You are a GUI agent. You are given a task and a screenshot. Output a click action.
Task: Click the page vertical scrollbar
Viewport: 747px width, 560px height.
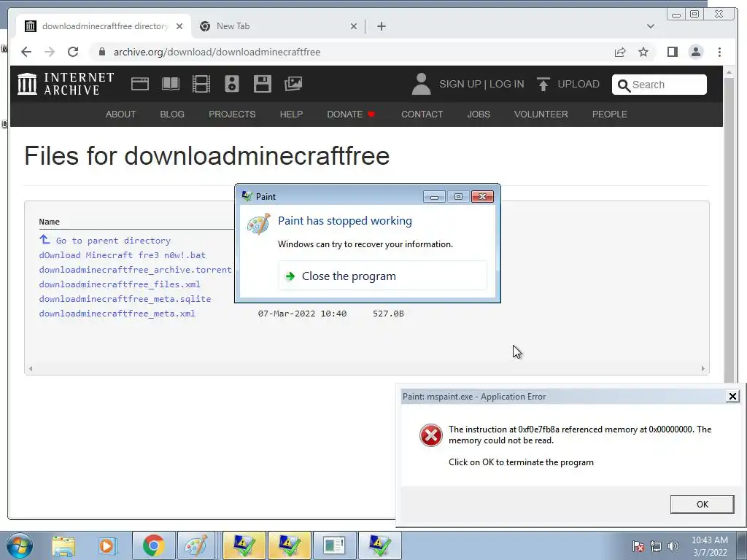[729, 228]
